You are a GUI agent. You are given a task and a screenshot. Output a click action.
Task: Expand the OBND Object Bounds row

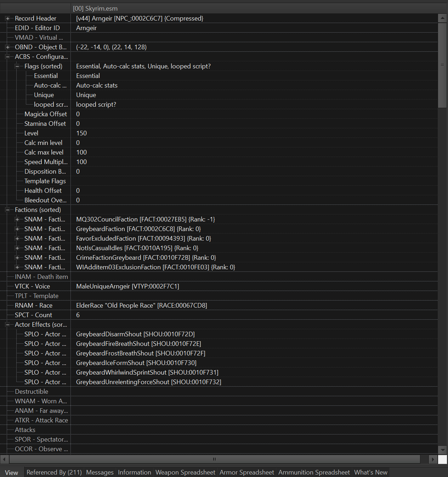coord(7,47)
